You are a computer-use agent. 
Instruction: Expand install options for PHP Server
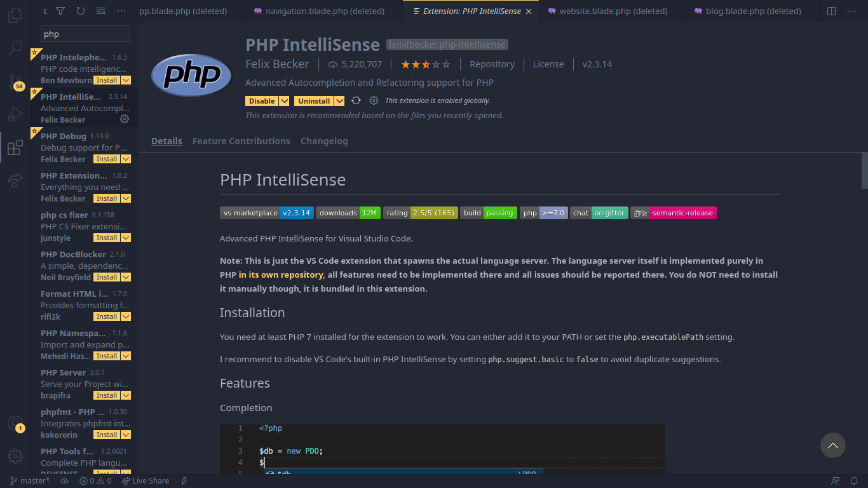click(126, 395)
